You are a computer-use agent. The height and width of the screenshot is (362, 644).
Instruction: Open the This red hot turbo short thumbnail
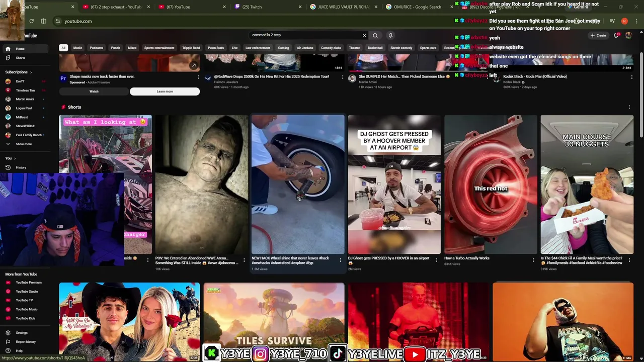[x=491, y=185]
